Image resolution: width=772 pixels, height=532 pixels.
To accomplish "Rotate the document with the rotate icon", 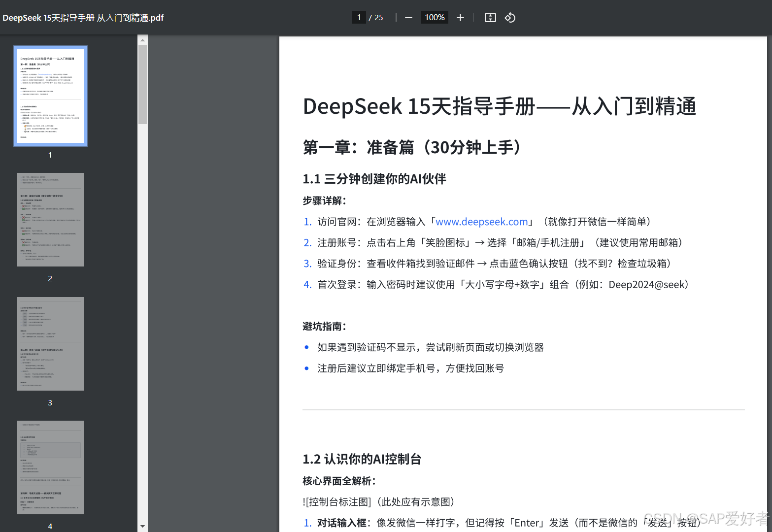I will pyautogui.click(x=510, y=18).
